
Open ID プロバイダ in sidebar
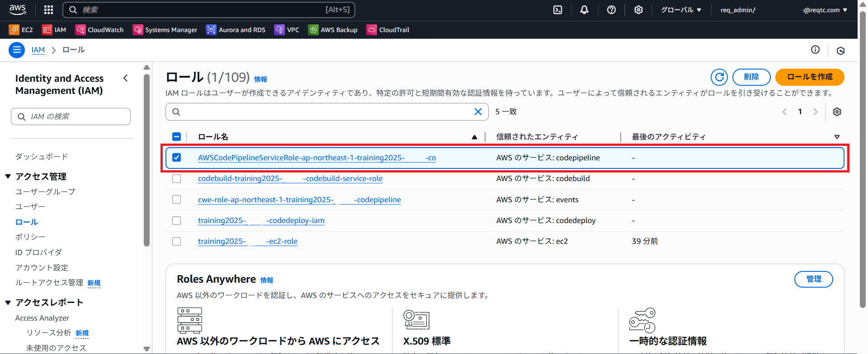pos(38,252)
